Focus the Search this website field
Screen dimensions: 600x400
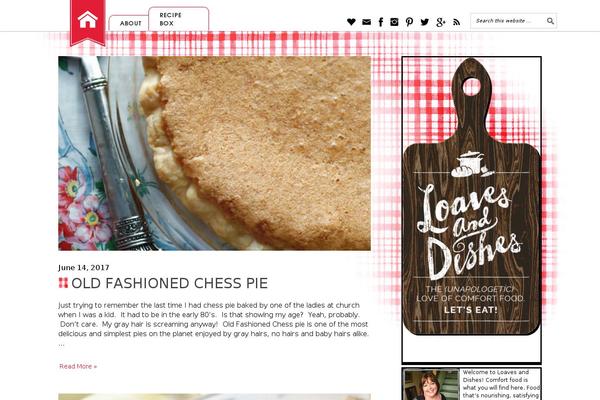[509, 21]
